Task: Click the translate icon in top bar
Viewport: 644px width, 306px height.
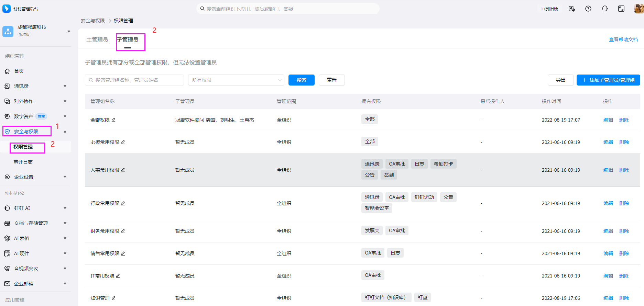Action: point(571,9)
